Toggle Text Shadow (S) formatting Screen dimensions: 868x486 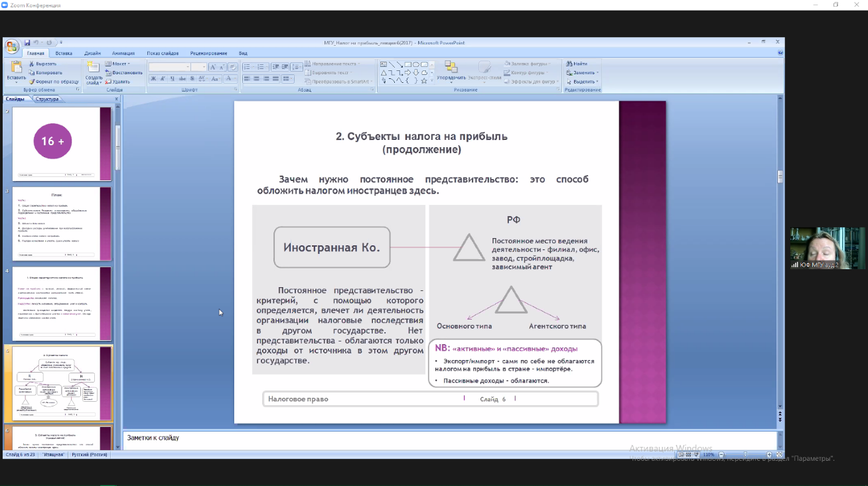[192, 78]
